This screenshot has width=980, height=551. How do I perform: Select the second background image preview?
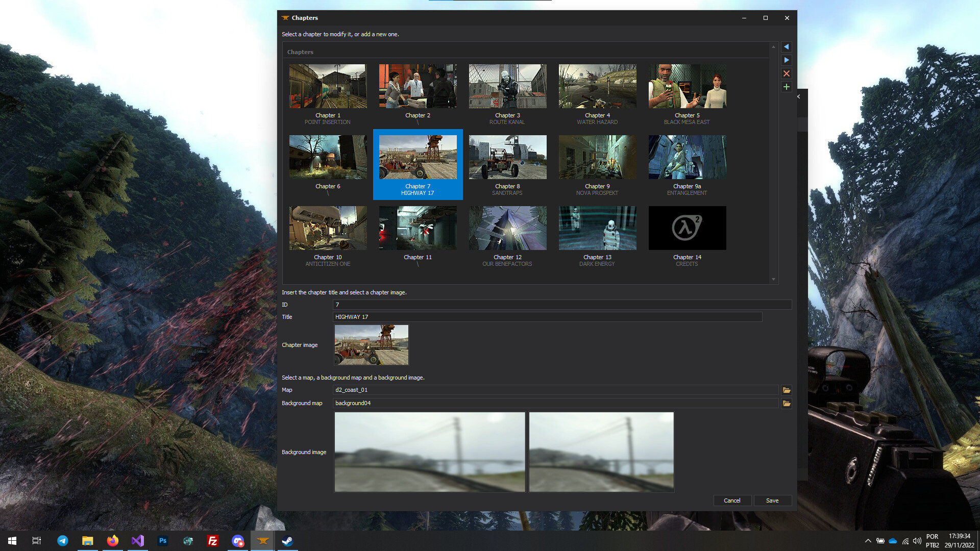601,452
